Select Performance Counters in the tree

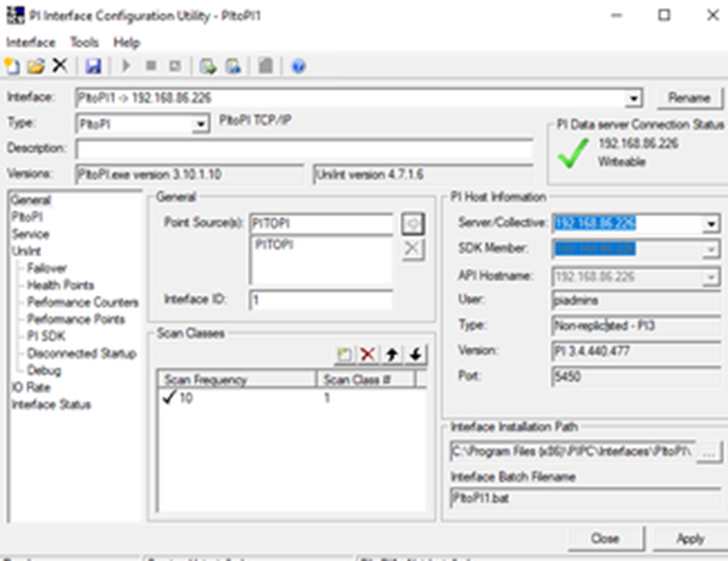(83, 302)
